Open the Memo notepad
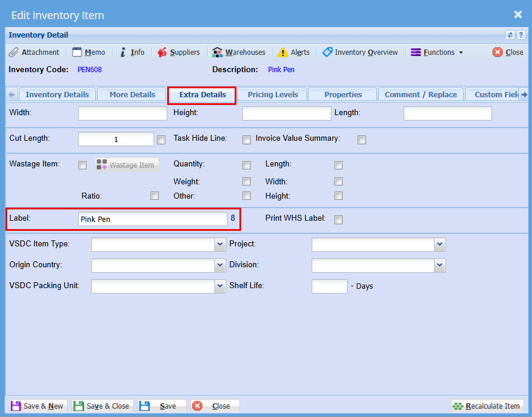This screenshot has height=417, width=532. point(88,52)
